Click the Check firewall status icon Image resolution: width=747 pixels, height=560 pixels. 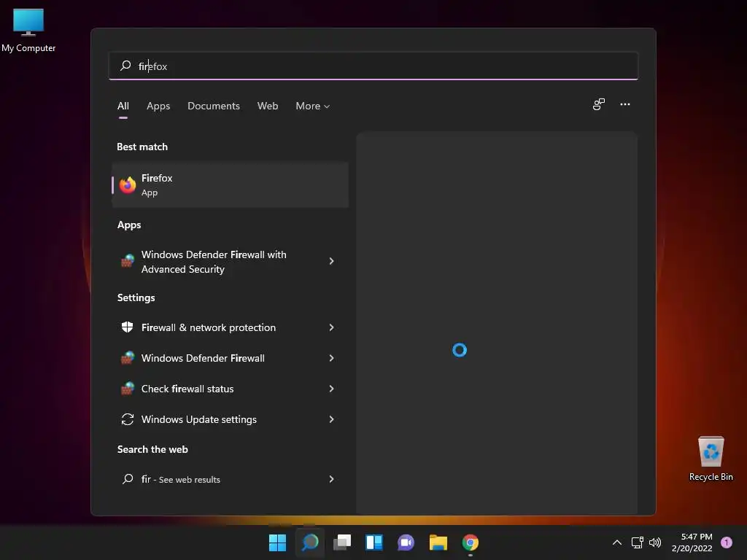click(127, 388)
